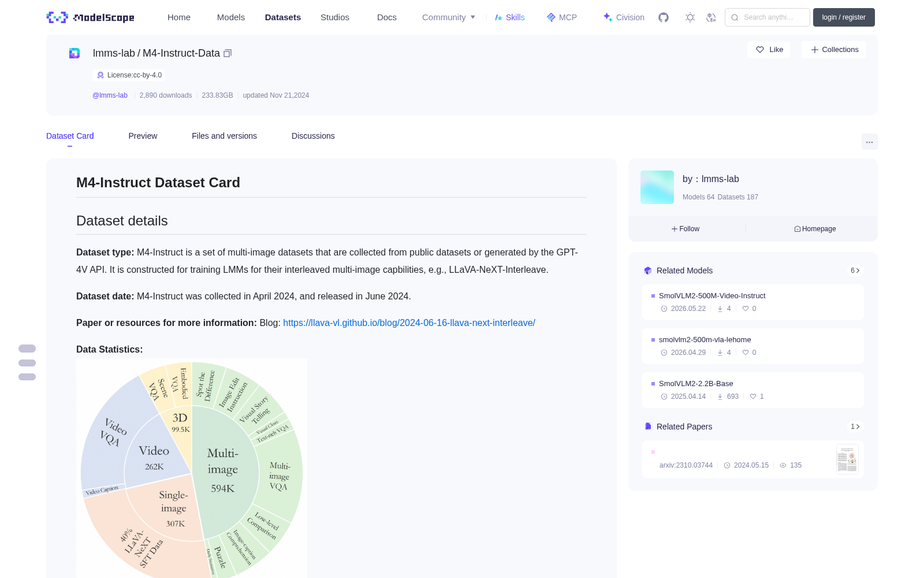Click the by：lmms-lab author name

[711, 179]
